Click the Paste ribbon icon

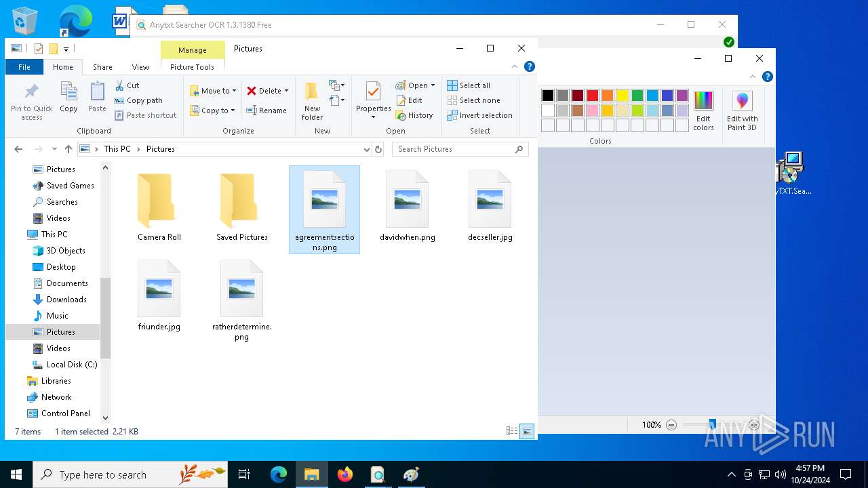97,97
